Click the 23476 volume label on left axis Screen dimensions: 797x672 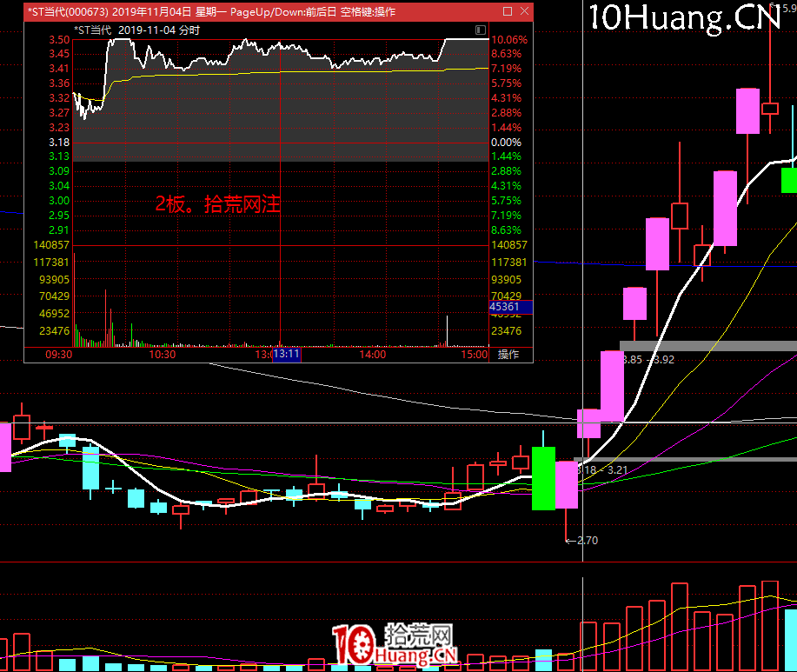coord(55,331)
